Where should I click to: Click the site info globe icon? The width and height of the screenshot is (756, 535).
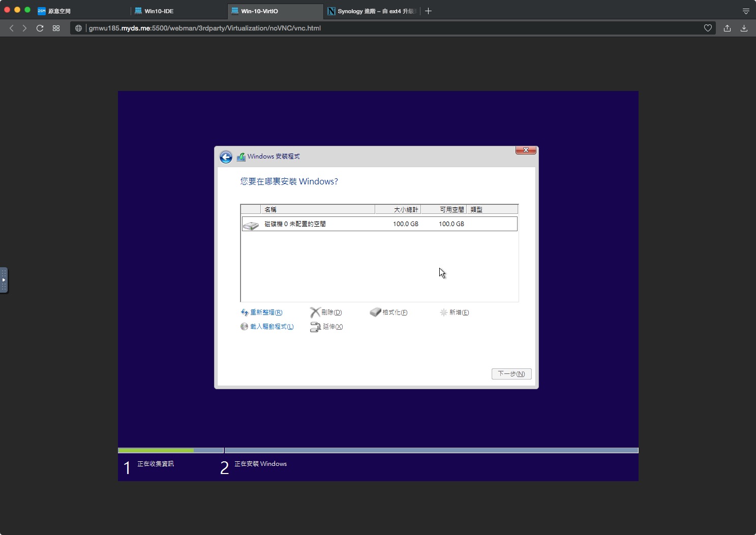tap(78, 28)
